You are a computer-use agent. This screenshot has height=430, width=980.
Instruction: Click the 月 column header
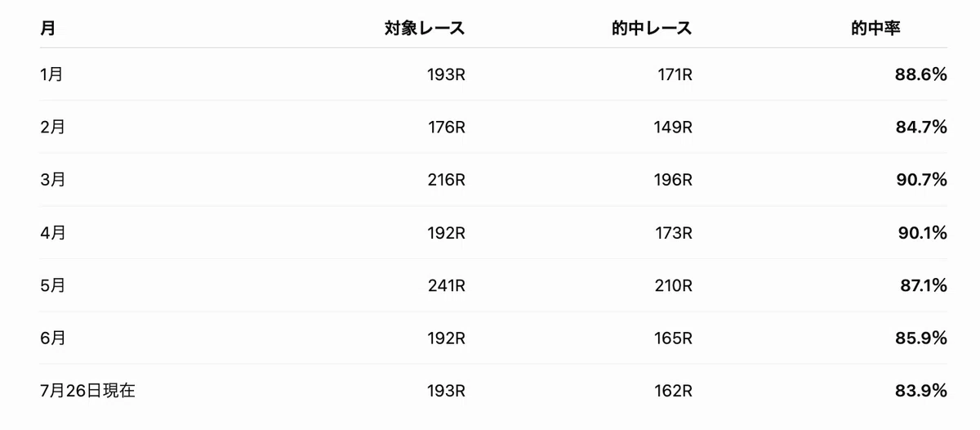pyautogui.click(x=47, y=28)
